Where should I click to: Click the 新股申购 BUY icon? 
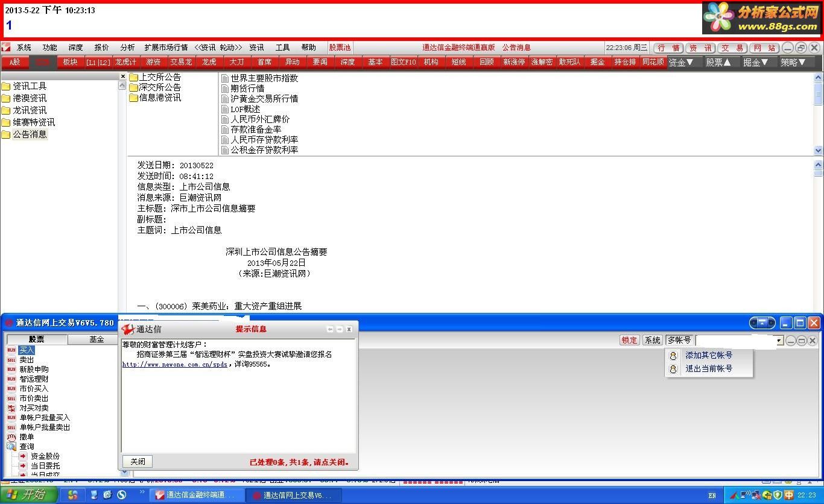[x=11, y=370]
